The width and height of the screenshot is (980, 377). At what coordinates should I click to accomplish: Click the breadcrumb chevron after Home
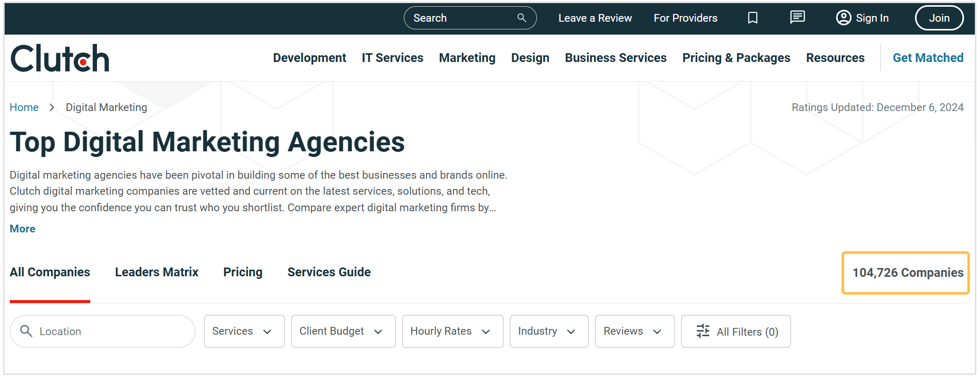click(x=52, y=107)
